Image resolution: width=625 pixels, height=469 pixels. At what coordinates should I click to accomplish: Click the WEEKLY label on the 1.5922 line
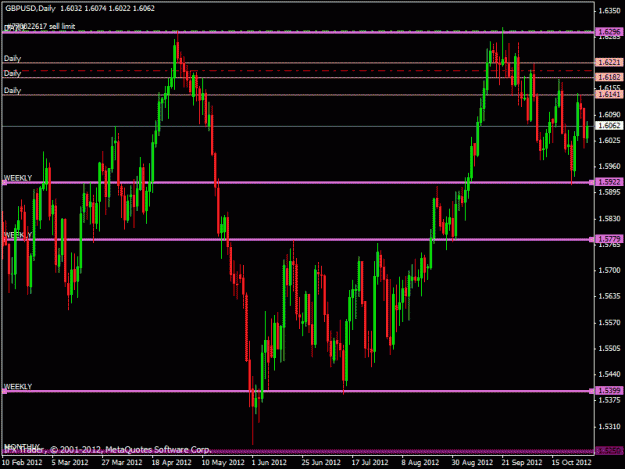18,178
